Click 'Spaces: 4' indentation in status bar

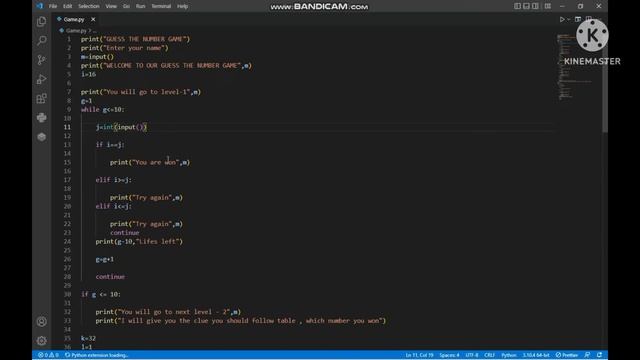coord(449,355)
